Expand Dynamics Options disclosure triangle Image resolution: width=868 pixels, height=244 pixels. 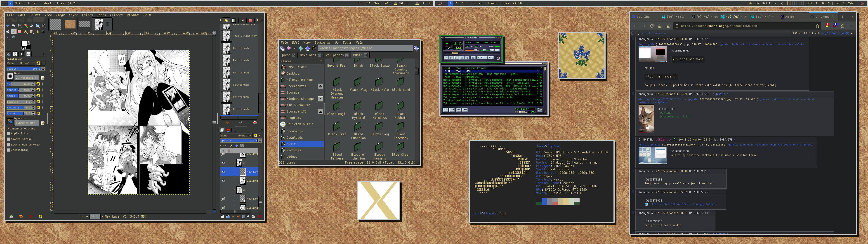pos(8,129)
